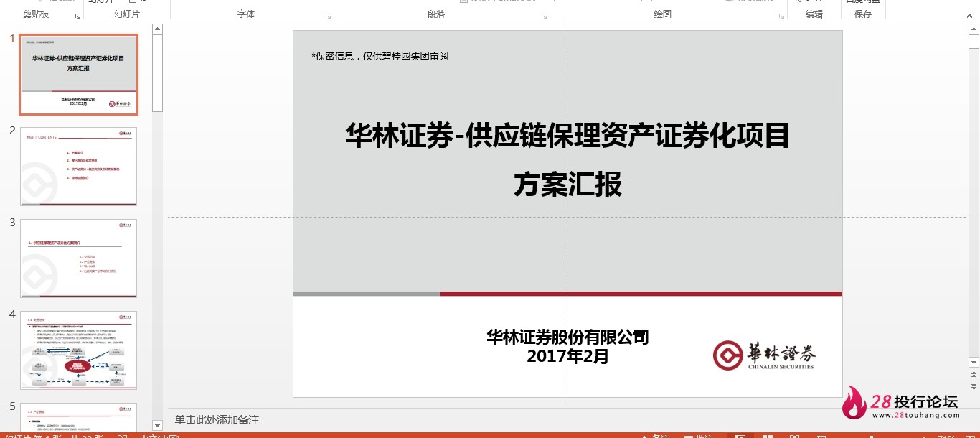Go to previous slide using double-up arrow
Screen dimensions: 980x438
point(974,376)
